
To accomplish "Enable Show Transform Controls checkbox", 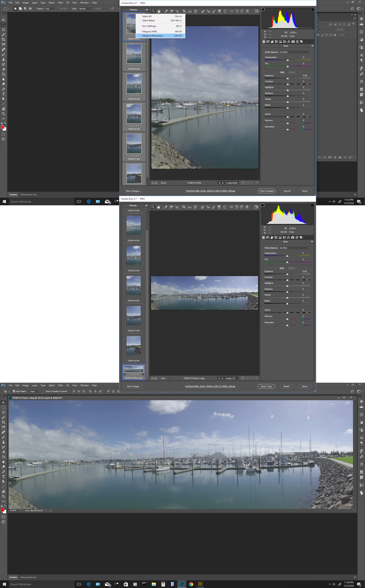I will point(44,391).
